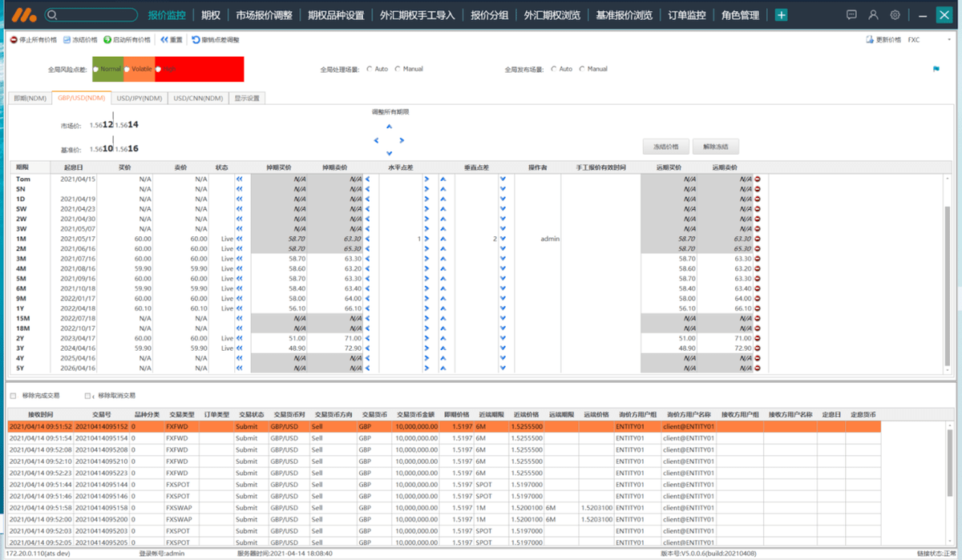
Task: Click the up chevron under 调整所有期限
Action: pos(390,127)
